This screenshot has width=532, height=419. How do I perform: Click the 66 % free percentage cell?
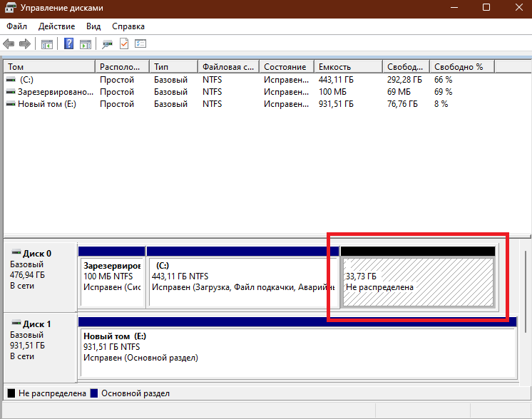point(443,80)
